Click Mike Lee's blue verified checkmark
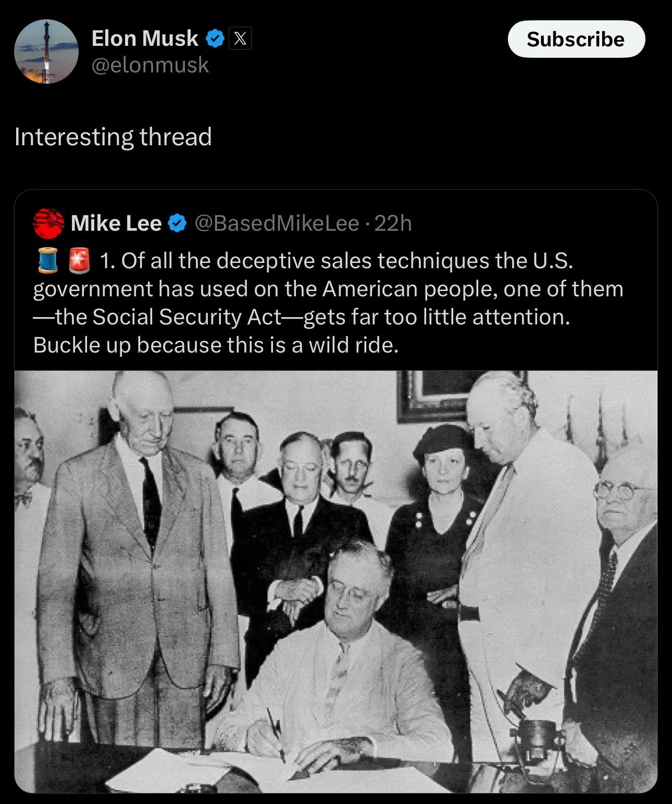 178,223
